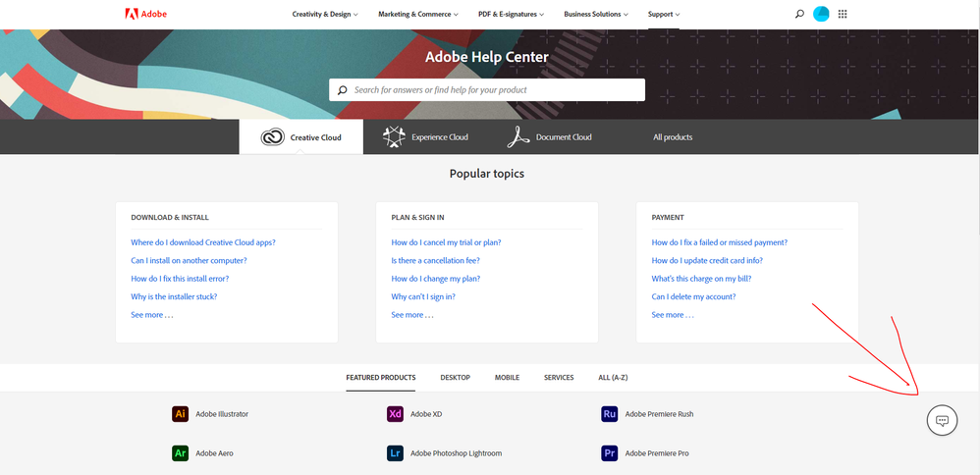Click the Adobe XD icon
This screenshot has width=980, height=475.
(x=395, y=414)
